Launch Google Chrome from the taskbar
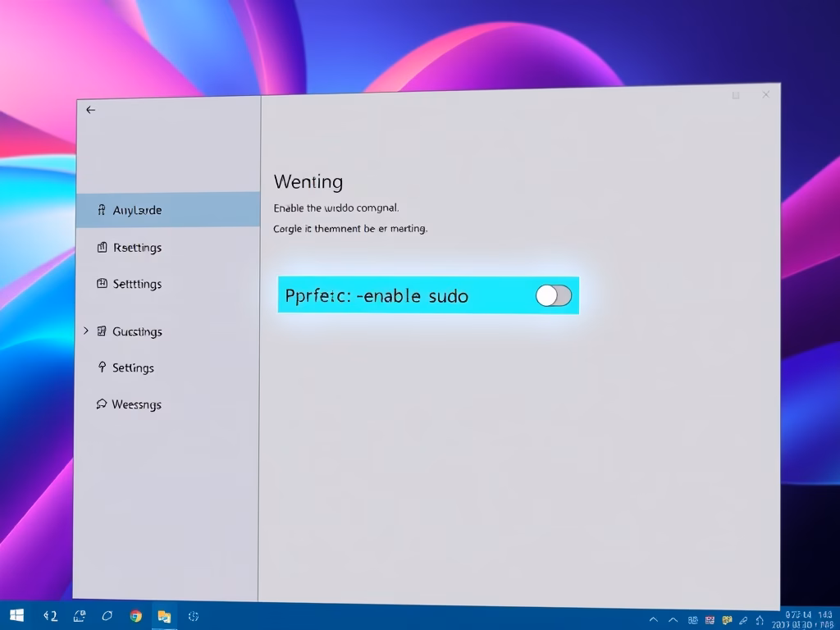The height and width of the screenshot is (630, 840). (x=135, y=616)
